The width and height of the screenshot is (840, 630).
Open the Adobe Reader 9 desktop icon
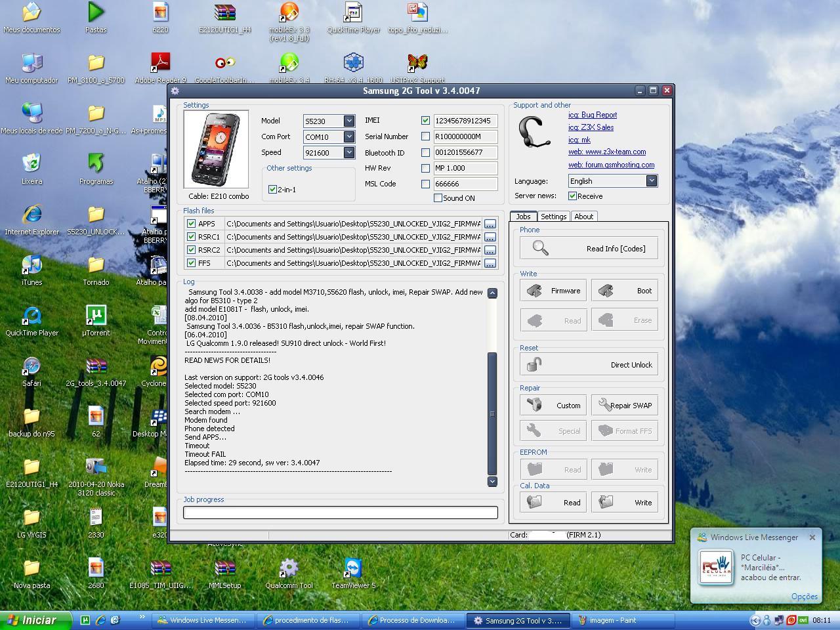[160, 68]
